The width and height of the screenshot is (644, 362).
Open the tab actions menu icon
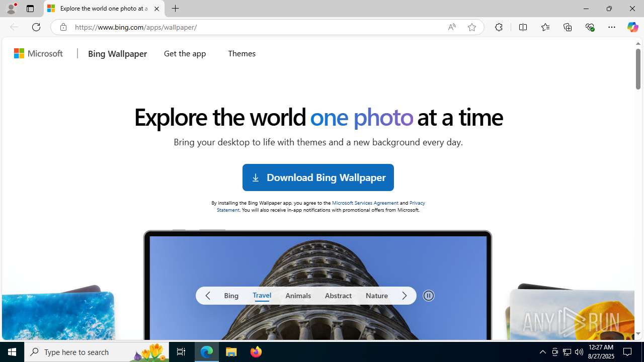(30, 9)
